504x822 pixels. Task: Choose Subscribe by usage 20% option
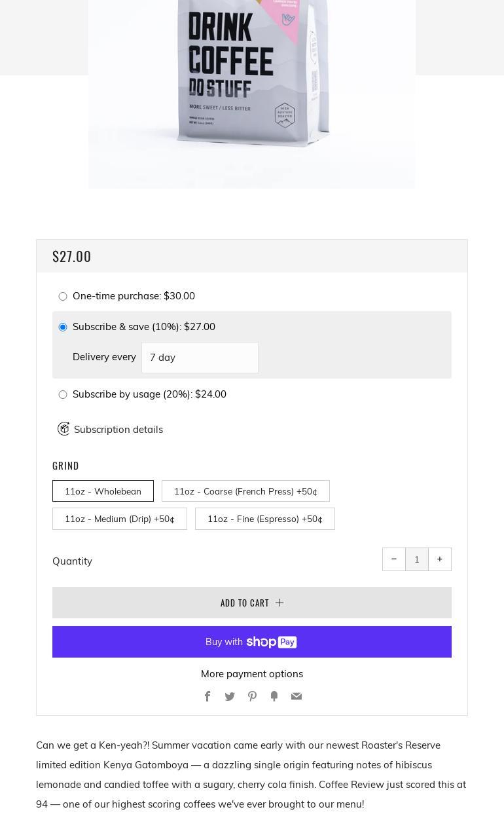(63, 394)
